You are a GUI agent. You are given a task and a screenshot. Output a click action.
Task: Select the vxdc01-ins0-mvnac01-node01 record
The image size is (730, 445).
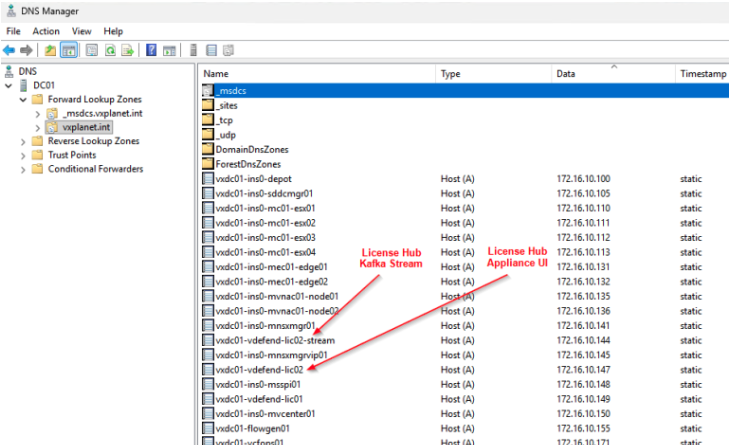click(x=277, y=296)
